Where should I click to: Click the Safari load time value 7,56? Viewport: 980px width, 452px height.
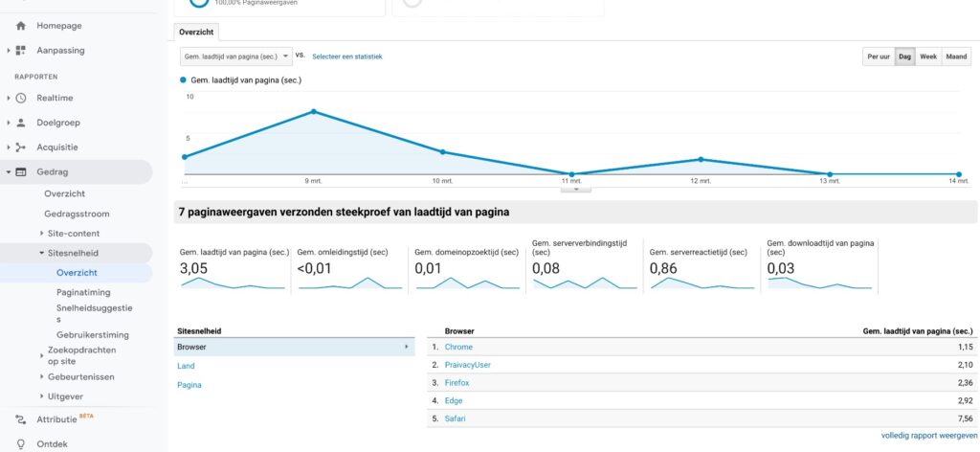(965, 418)
